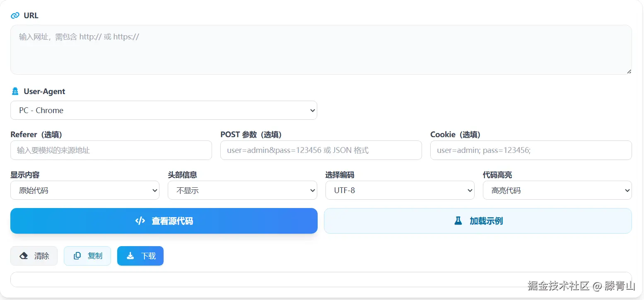Click the eraser icon in the 清除 button
The image size is (644, 300).
coord(24,256)
